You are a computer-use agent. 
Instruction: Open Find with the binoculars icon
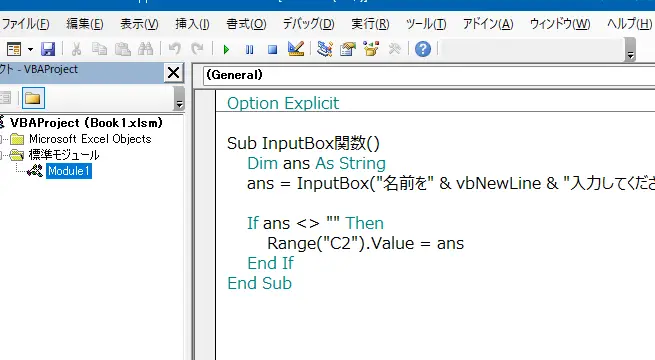(145, 49)
